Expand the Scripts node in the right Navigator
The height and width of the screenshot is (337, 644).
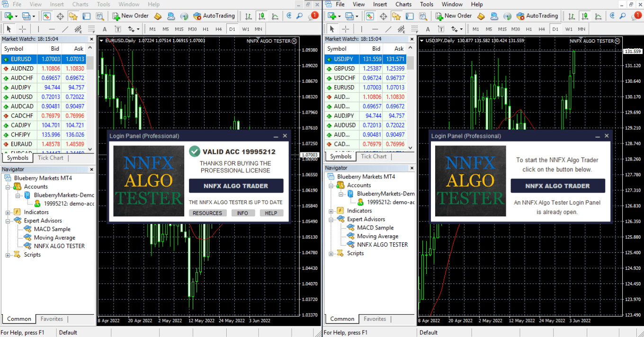(x=331, y=254)
